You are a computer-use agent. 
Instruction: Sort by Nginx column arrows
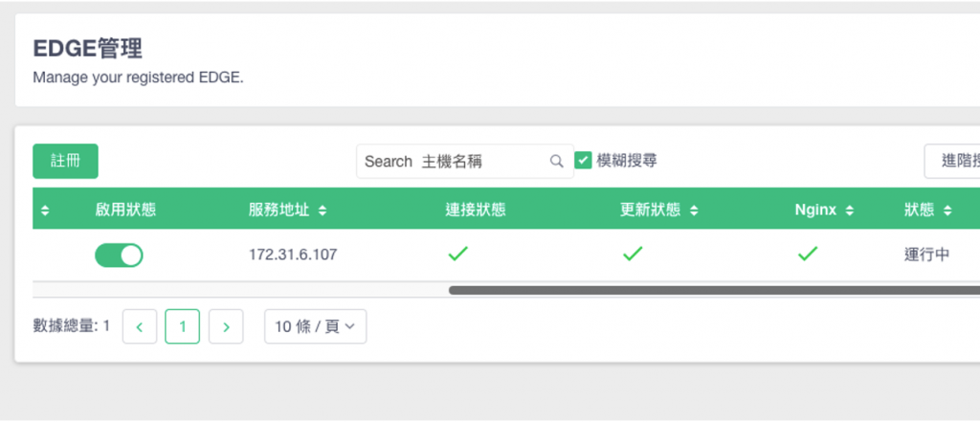850,211
